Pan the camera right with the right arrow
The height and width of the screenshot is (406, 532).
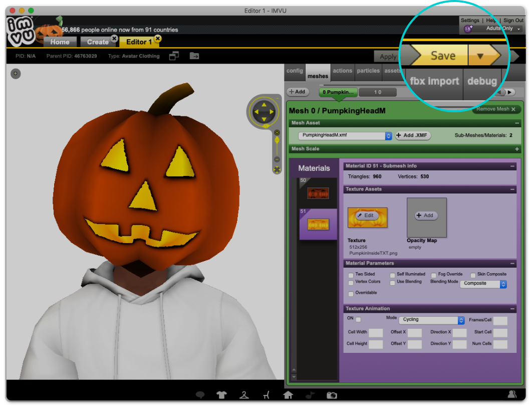pyautogui.click(x=272, y=112)
